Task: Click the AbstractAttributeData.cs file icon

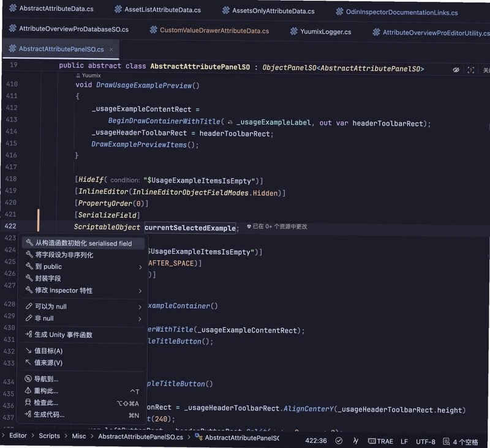Action: coord(13,8)
